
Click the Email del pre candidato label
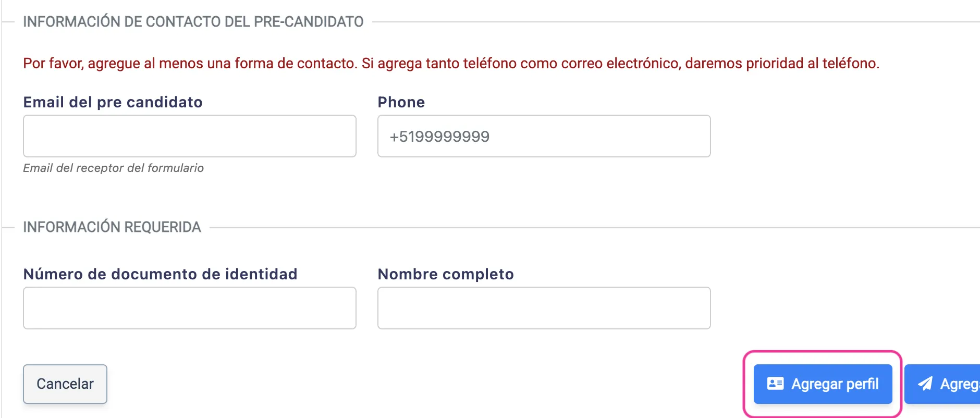tap(113, 102)
